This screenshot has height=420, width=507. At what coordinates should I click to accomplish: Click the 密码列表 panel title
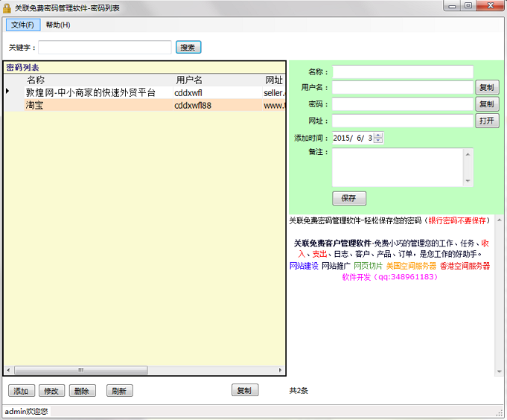22,67
